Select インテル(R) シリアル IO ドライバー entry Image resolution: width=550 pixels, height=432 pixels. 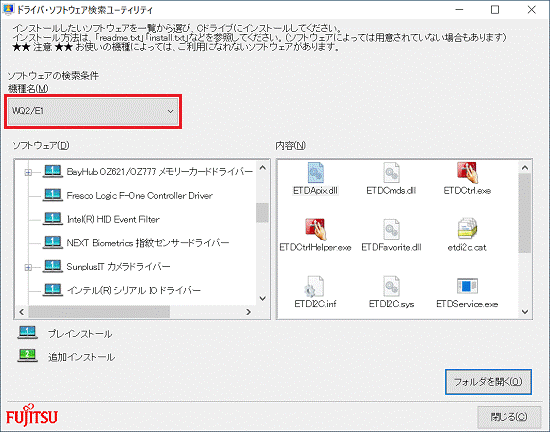[x=134, y=290]
